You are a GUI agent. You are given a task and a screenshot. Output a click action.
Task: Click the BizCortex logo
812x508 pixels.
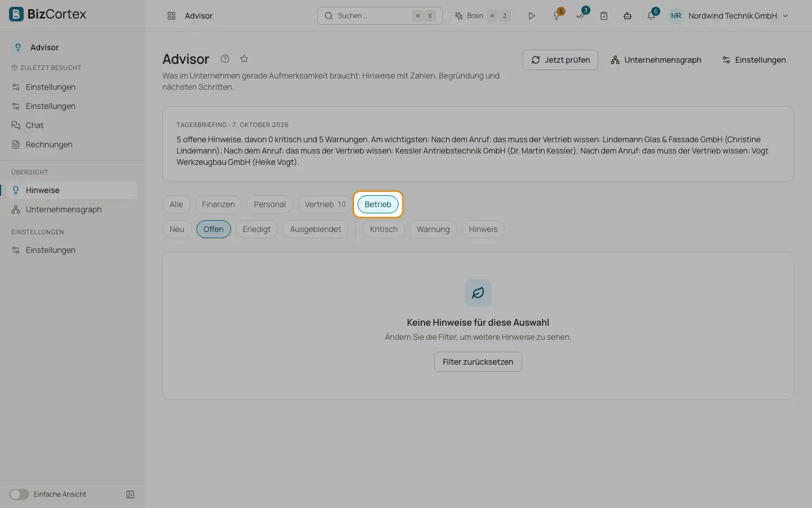(x=47, y=14)
